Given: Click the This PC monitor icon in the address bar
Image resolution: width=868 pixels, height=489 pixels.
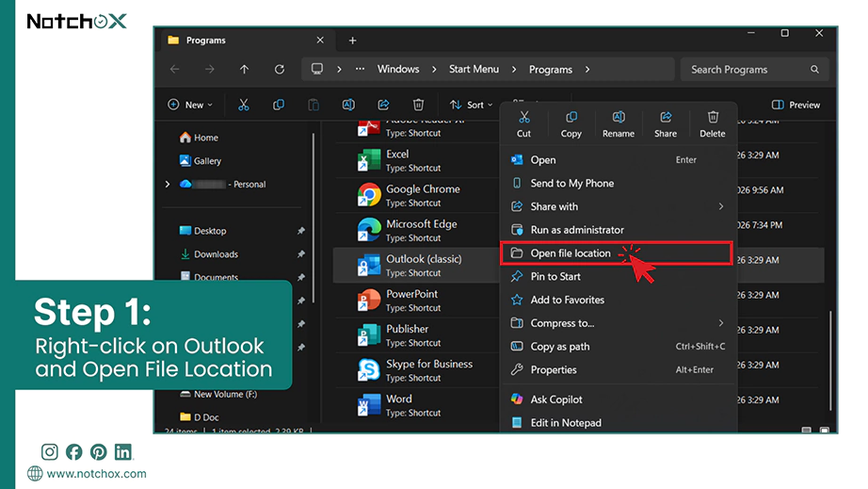Looking at the screenshot, I should pos(316,69).
